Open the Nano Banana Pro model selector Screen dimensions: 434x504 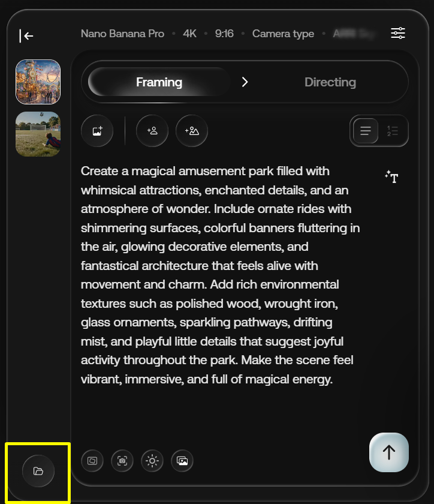click(x=122, y=34)
